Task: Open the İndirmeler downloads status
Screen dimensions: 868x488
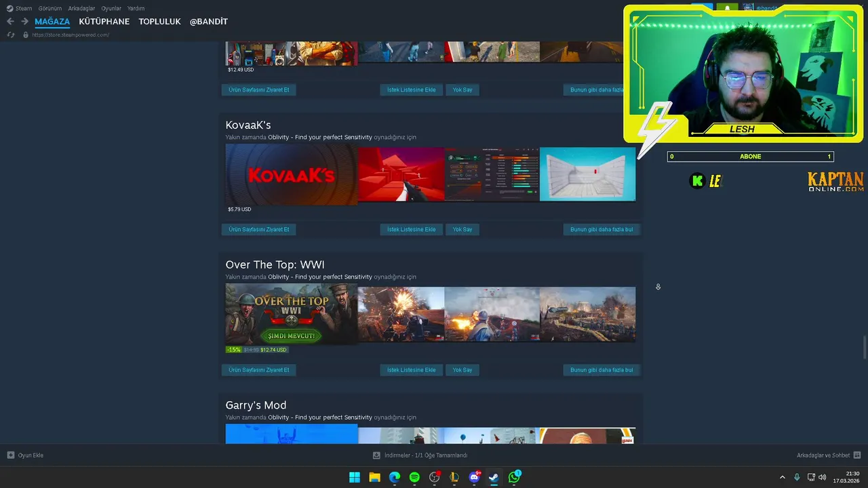Action: [425, 455]
